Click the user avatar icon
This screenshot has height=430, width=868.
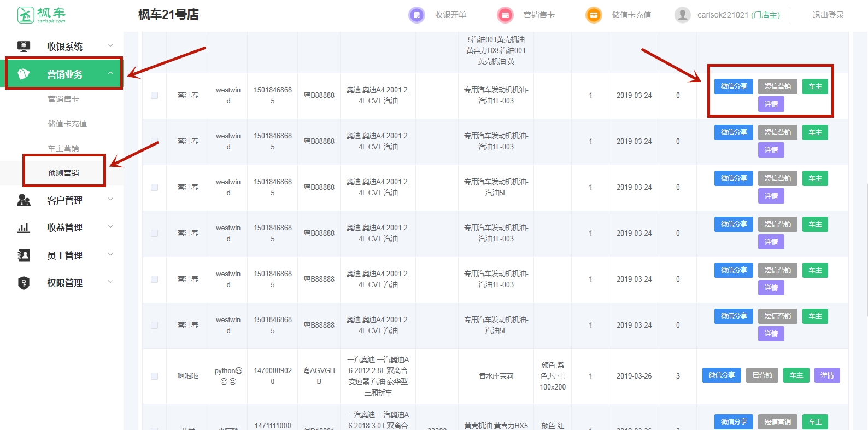coord(682,15)
